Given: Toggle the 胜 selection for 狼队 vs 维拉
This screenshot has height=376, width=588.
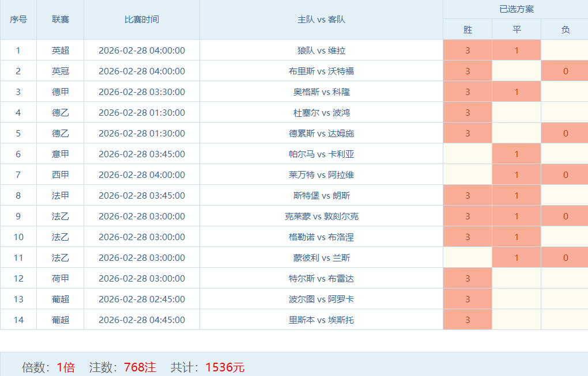Looking at the screenshot, I should tap(468, 50).
